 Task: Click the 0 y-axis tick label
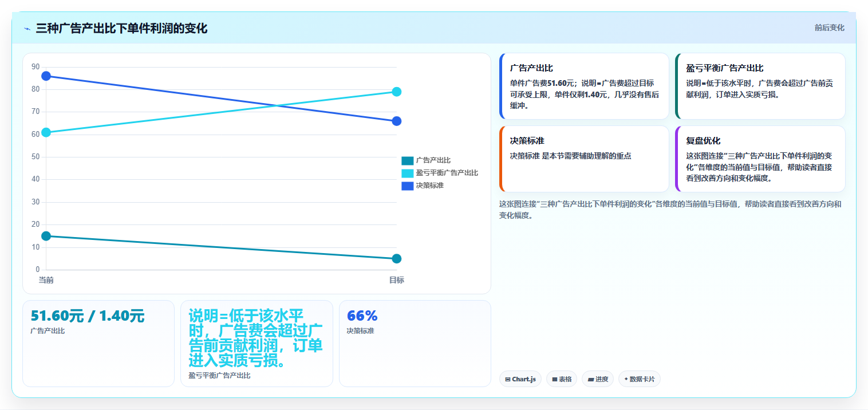click(38, 270)
